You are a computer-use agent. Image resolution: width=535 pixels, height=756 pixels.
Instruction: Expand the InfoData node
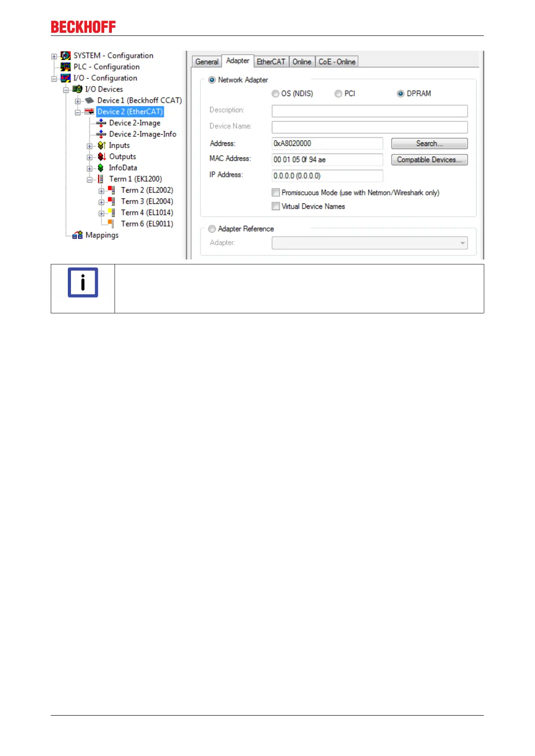(x=89, y=169)
